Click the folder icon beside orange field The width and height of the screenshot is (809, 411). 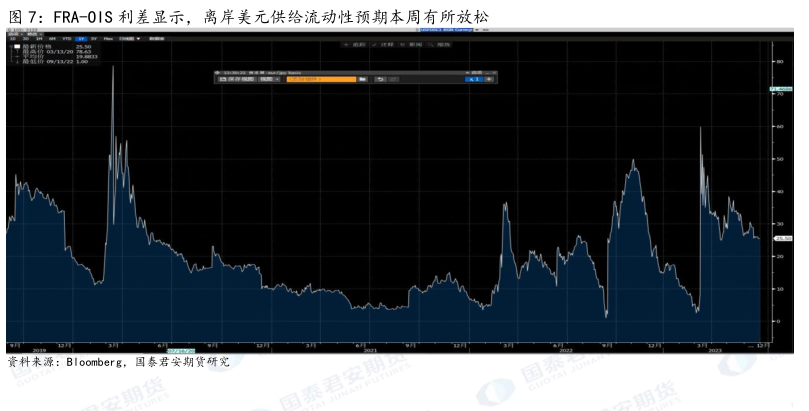click(x=363, y=79)
